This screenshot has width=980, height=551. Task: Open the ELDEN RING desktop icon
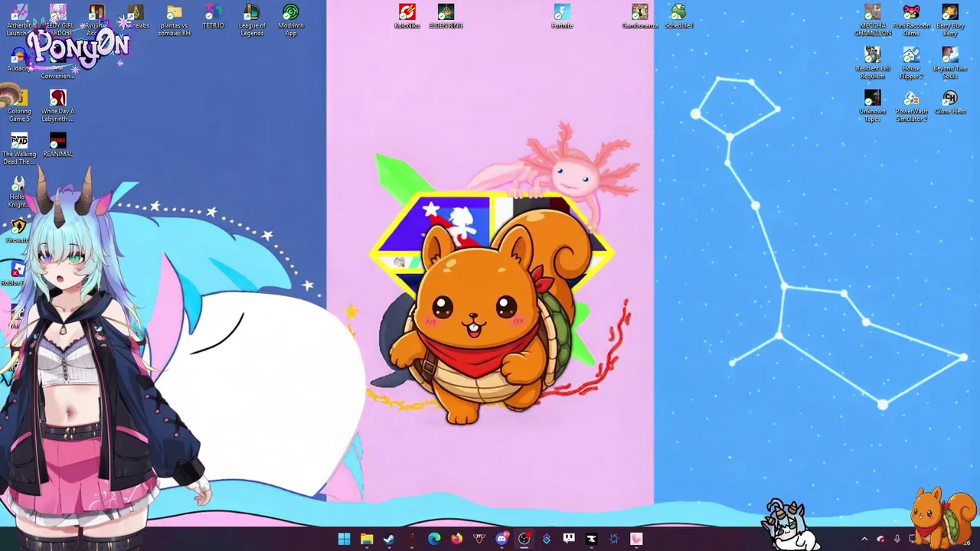click(x=446, y=17)
